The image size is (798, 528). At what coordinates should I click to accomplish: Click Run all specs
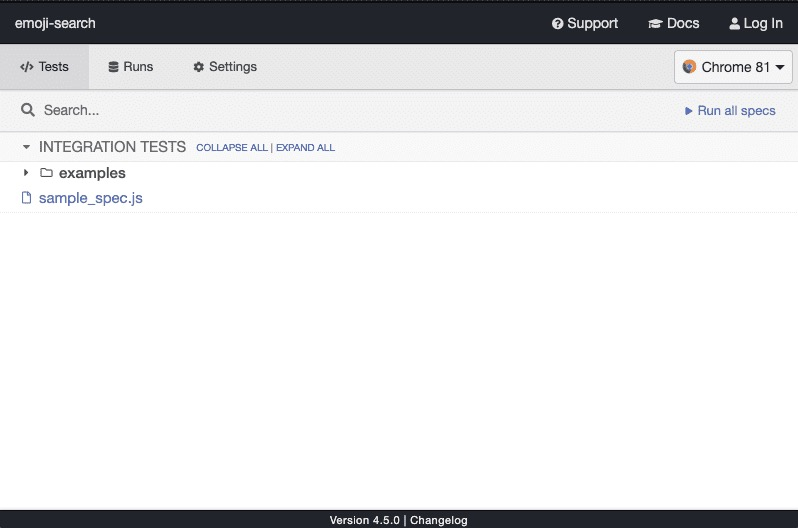(730, 110)
